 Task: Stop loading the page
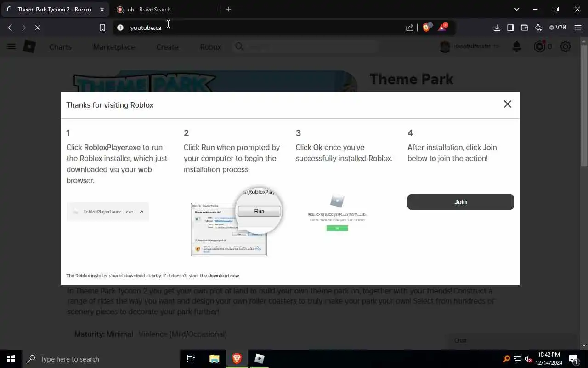38,28
